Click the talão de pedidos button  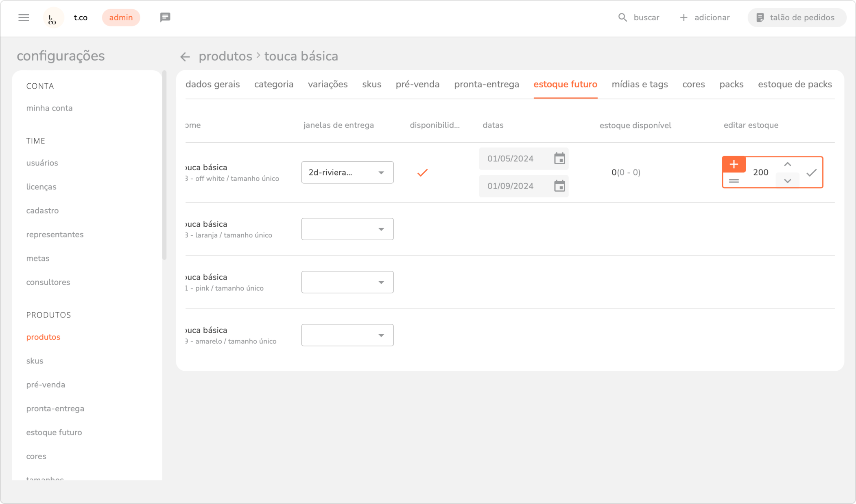pyautogui.click(x=796, y=17)
